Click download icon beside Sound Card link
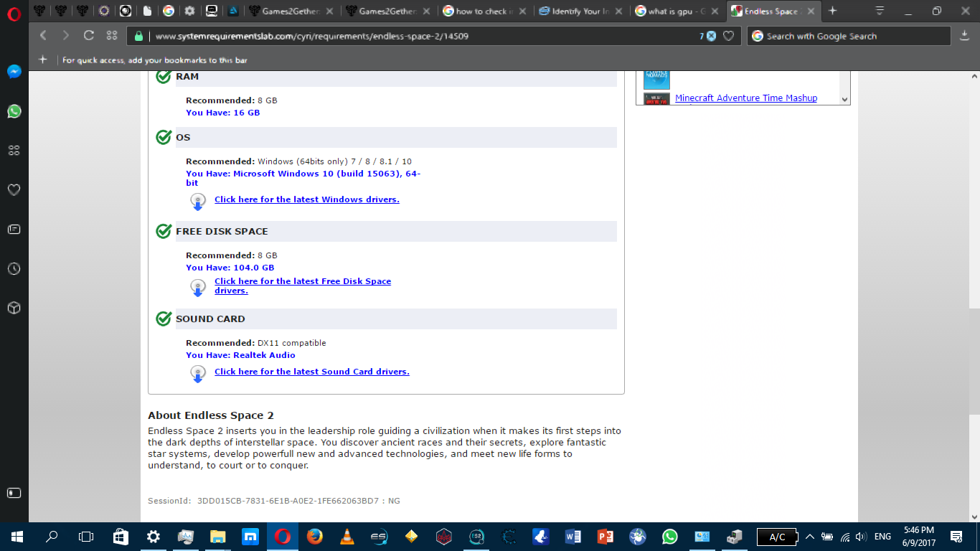This screenshot has height=551, width=980. pos(198,374)
